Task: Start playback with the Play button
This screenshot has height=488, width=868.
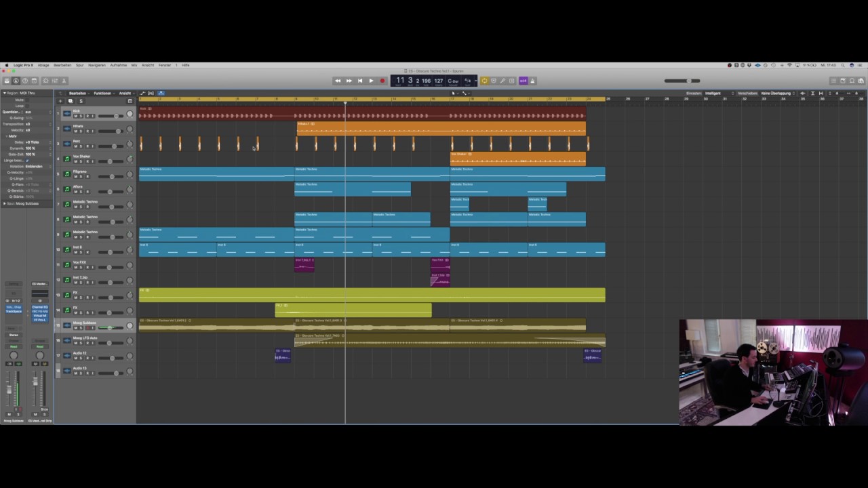Action: coord(371,81)
